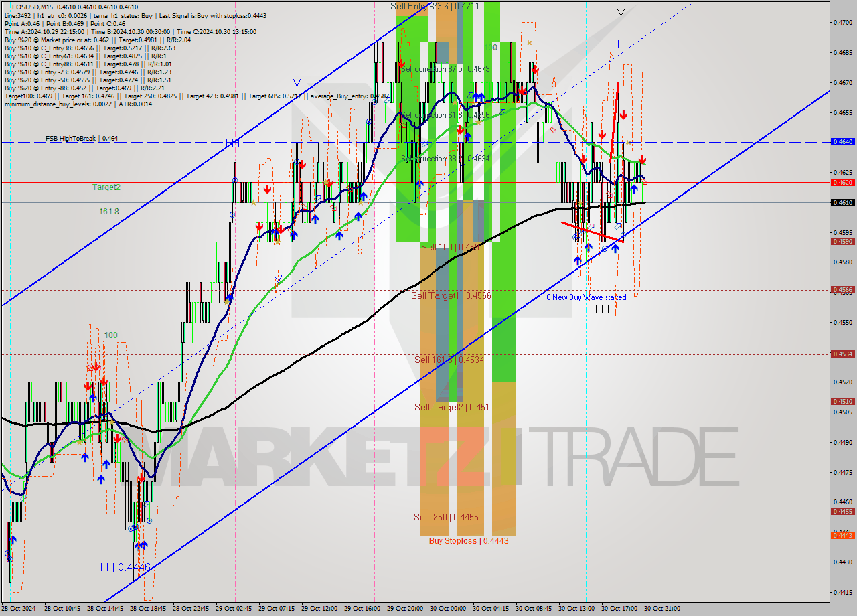This screenshot has height=616, width=857.
Task: Click the 0.4475 price axis value
Action: (x=842, y=472)
